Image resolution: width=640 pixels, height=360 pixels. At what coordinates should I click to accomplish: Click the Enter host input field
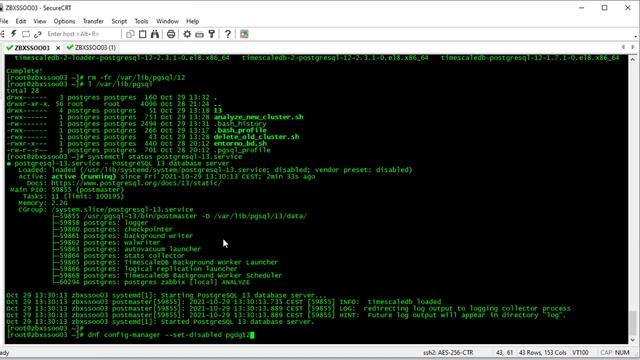click(x=82, y=34)
